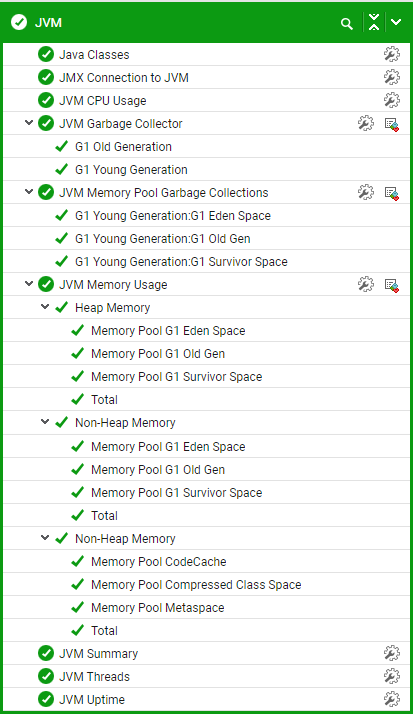Open settings wrench for Java Classes
Viewport: 413px width, 714px height.
(392, 54)
